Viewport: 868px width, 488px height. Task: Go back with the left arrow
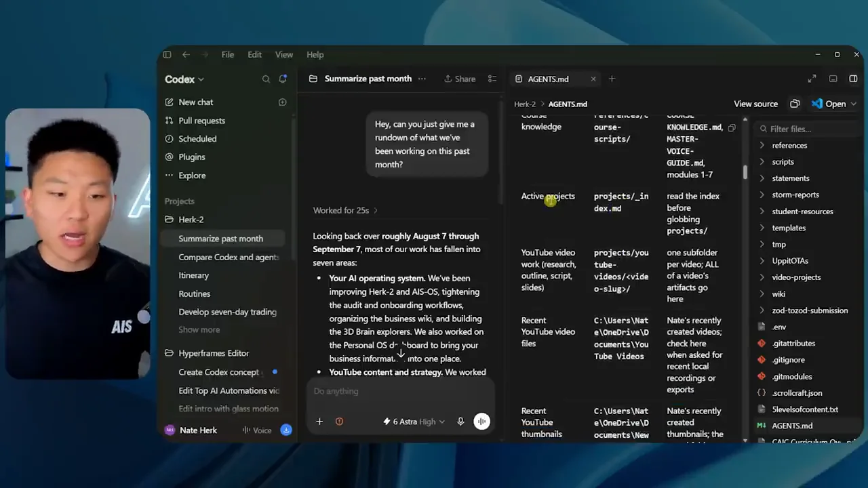click(186, 55)
